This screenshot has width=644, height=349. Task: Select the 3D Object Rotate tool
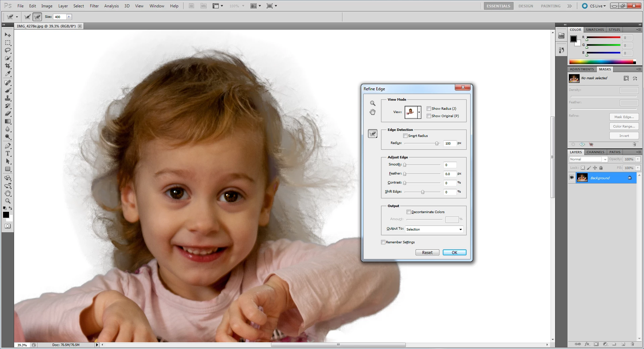click(x=8, y=178)
